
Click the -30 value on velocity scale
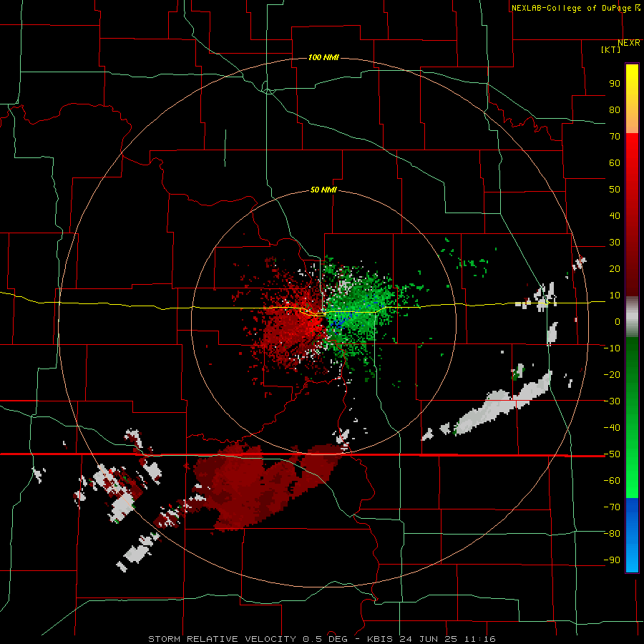[x=612, y=401]
